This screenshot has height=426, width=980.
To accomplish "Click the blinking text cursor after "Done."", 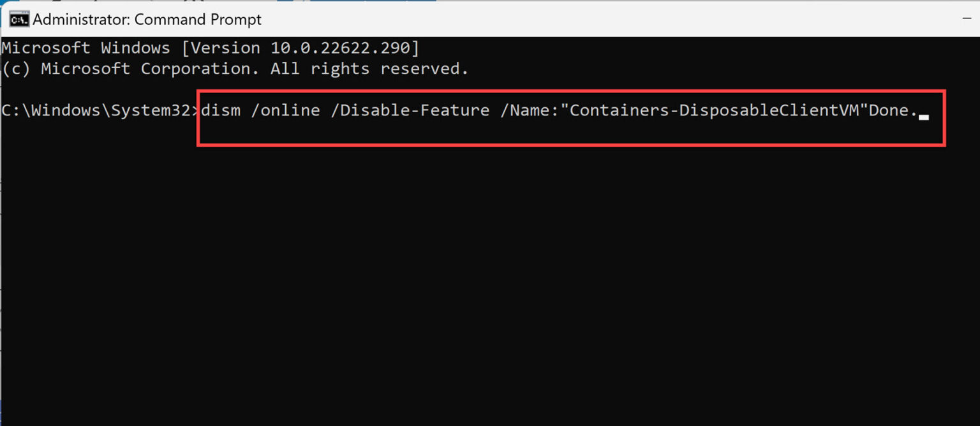I will 924,117.
